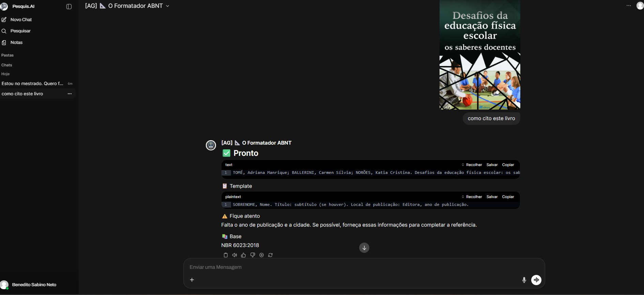644x295 pixels.
Task: Open Benedito Sabino Neto user menu
Action: coord(29,285)
